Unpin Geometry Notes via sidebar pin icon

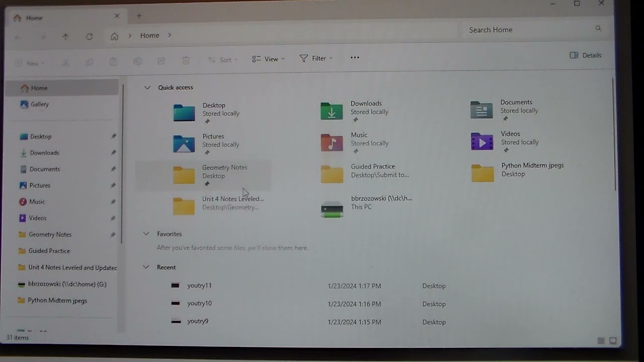tap(113, 234)
